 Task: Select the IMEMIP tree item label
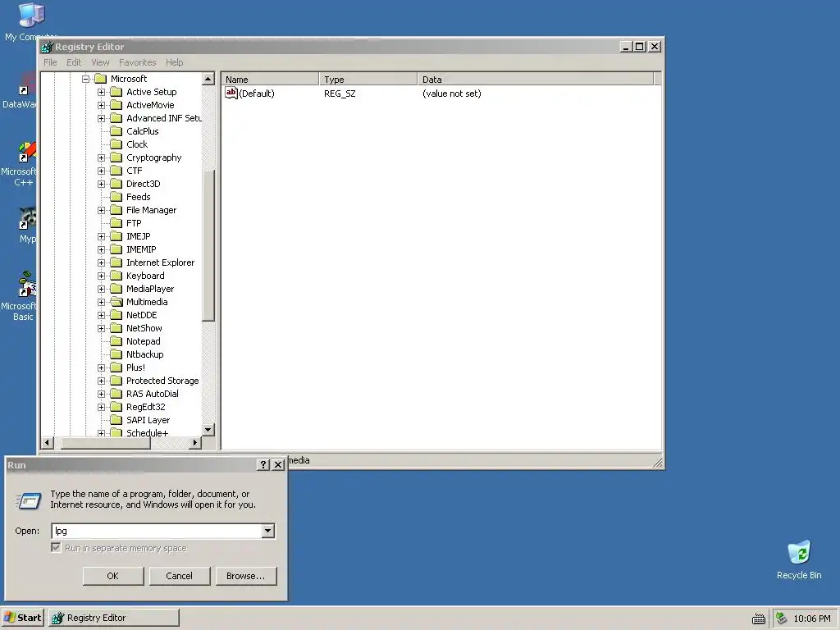(x=141, y=249)
